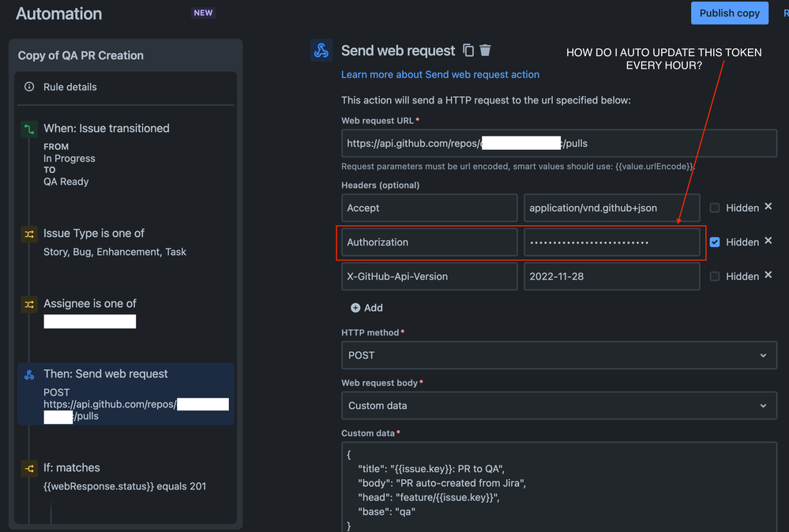Image resolution: width=789 pixels, height=532 pixels.
Task: Uncheck Hidden for the Authorization header
Action: click(x=715, y=242)
